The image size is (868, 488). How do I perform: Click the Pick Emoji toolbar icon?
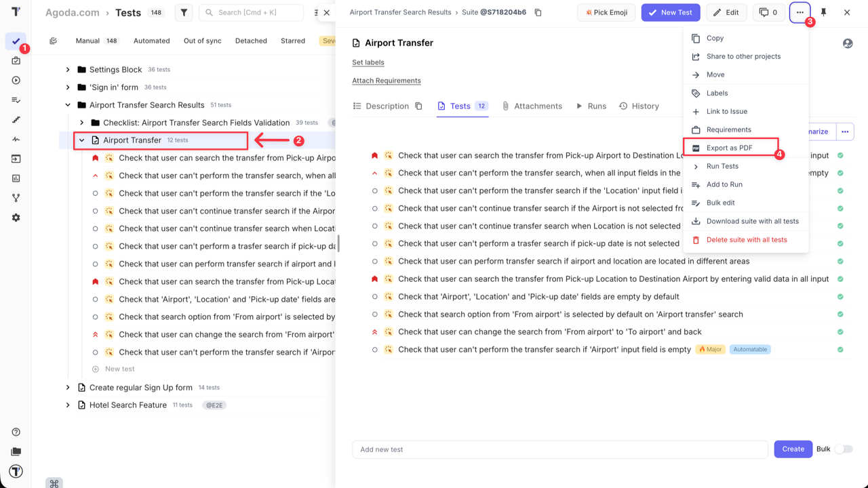[606, 12]
